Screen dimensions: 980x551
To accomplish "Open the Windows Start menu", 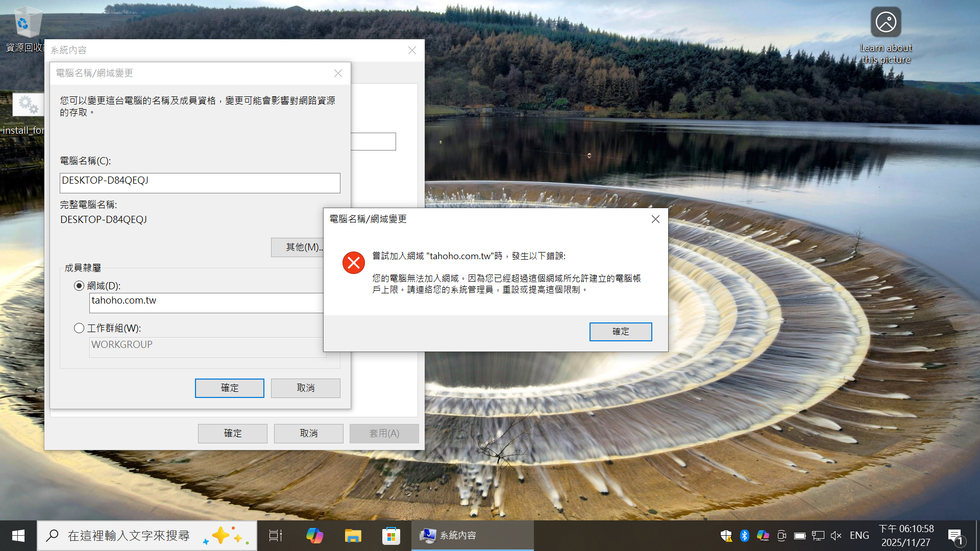I will [18, 536].
